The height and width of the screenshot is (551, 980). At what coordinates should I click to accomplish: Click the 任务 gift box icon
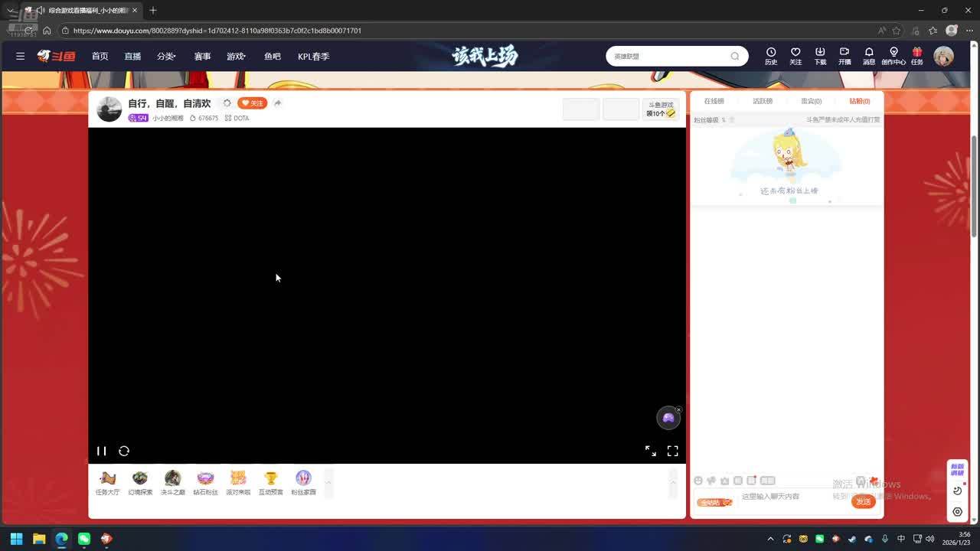click(x=916, y=56)
